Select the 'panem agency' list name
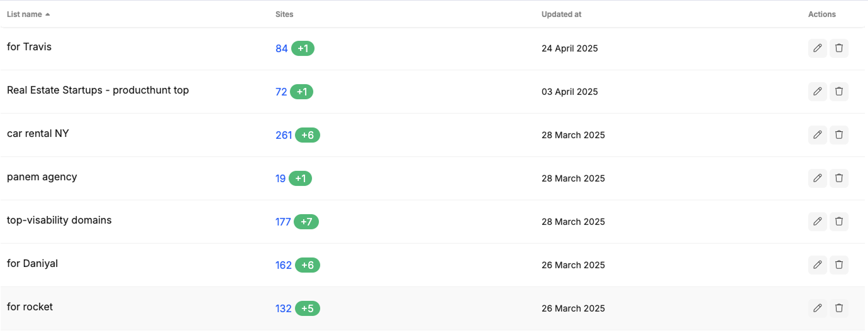Image resolution: width=868 pixels, height=331 pixels. pyautogui.click(x=42, y=177)
